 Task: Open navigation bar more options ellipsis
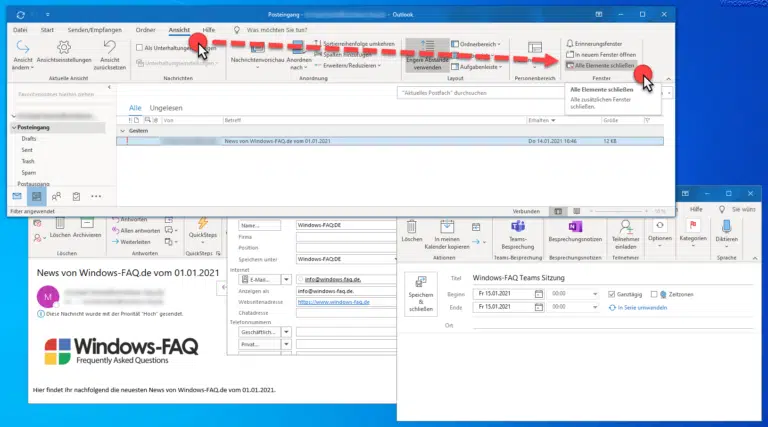coord(96,196)
